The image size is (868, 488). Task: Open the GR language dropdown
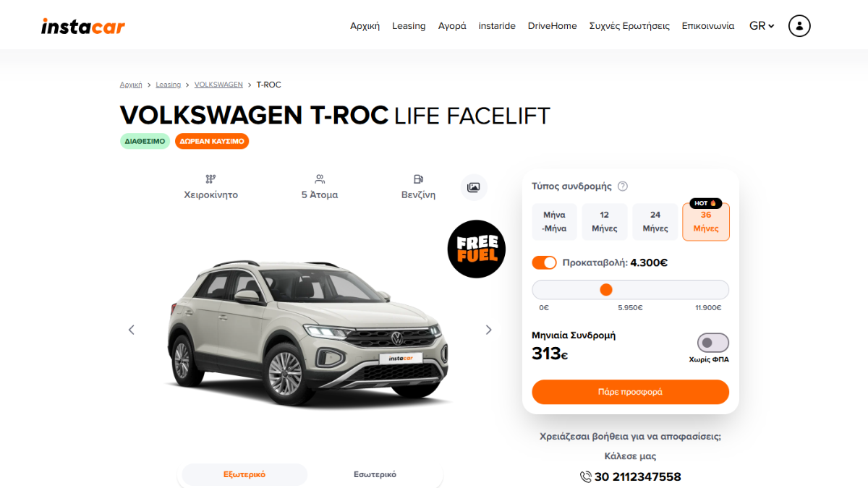pos(762,26)
